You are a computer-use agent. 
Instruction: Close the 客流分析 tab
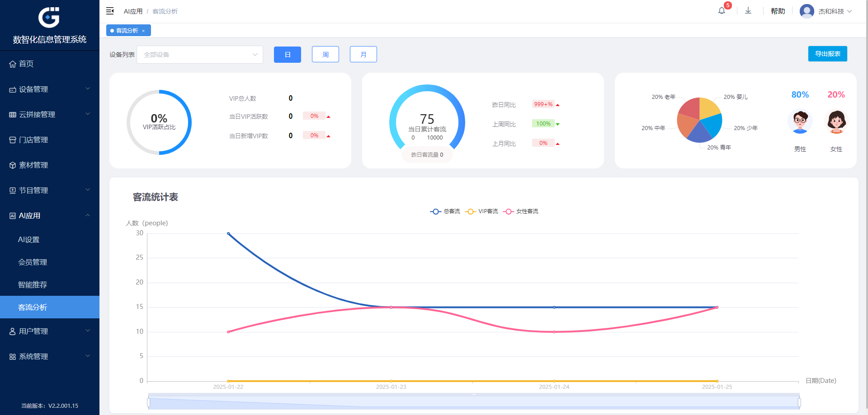click(143, 31)
